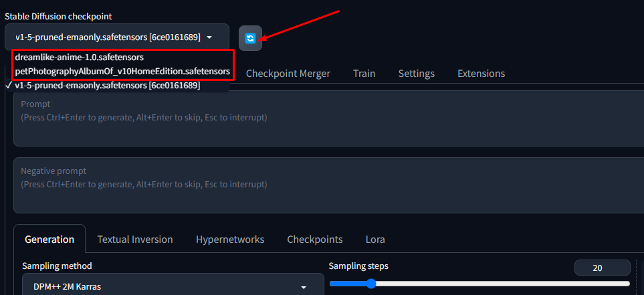Screen dimensions: 644x295
Task: Select checked v1-5-pruned-emaonly.safetensors option
Action: [x=107, y=86]
